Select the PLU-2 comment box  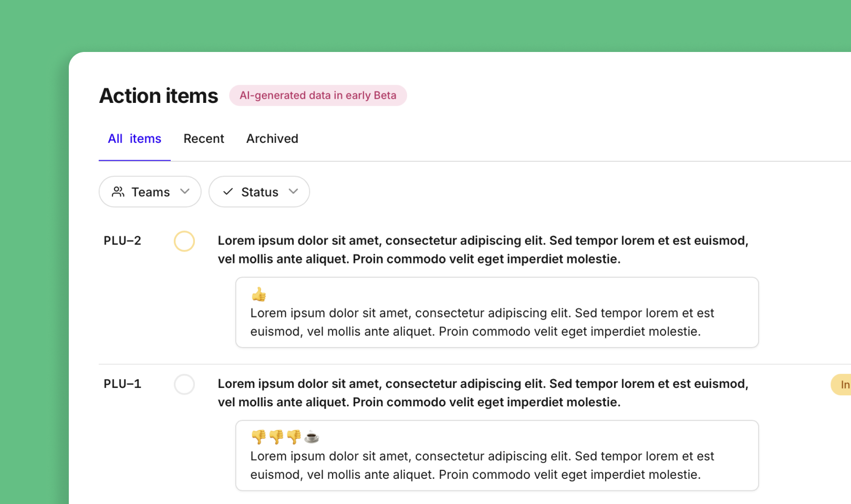[x=497, y=312]
